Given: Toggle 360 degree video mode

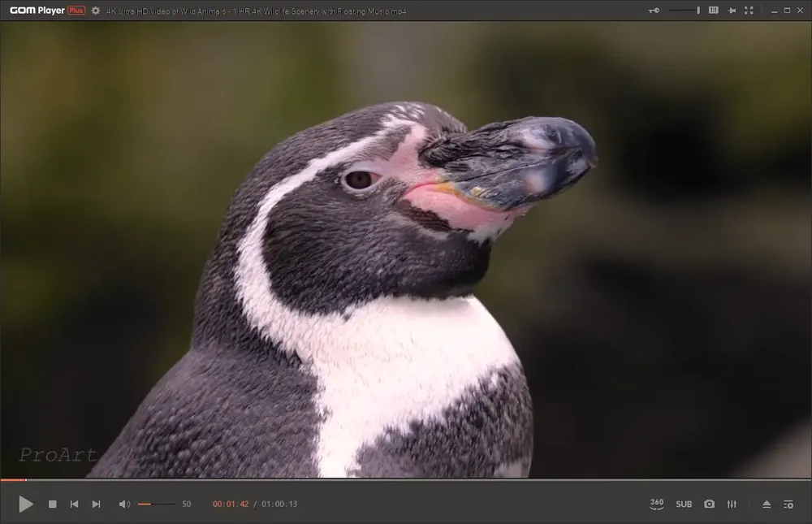Looking at the screenshot, I should pos(657,504).
